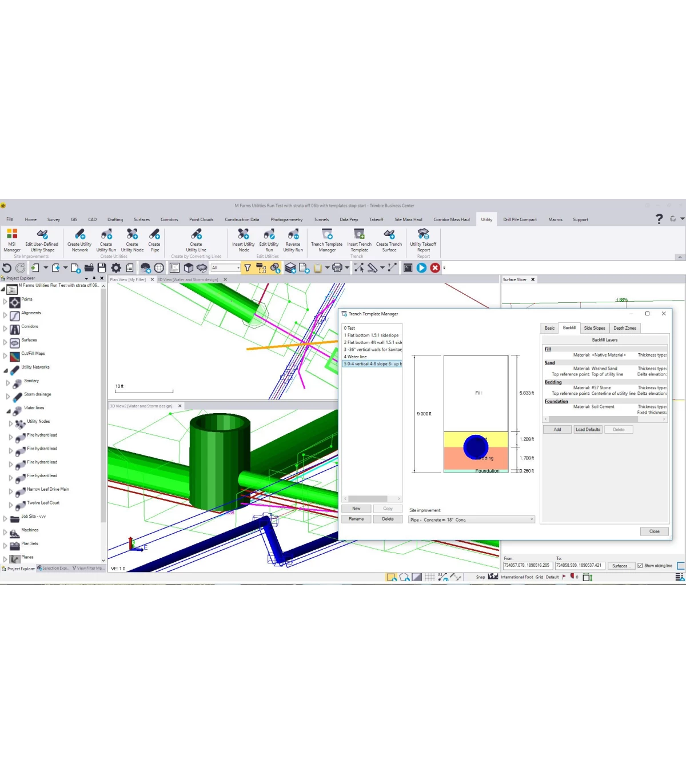Open the Surfaces ribbon tab
This screenshot has width=686, height=784.
tap(142, 219)
